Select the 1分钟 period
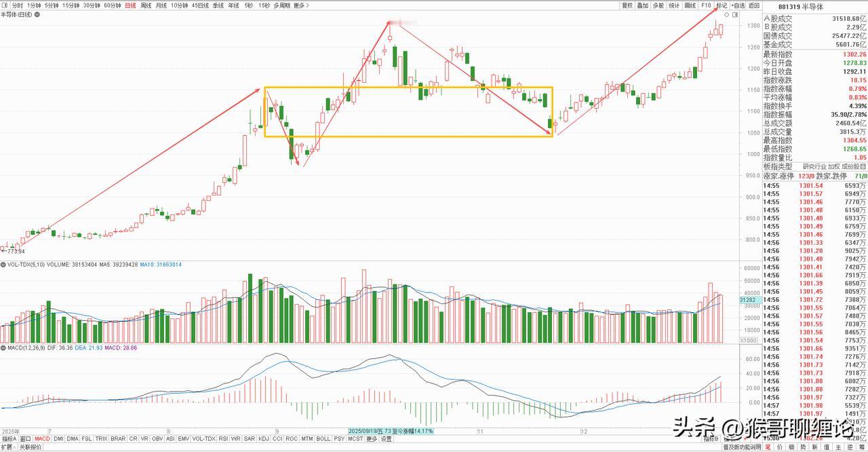868x452 pixels. 34,5
